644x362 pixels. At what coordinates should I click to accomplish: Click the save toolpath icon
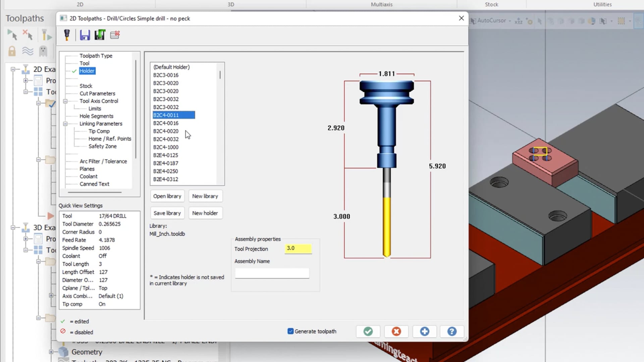[x=85, y=35]
